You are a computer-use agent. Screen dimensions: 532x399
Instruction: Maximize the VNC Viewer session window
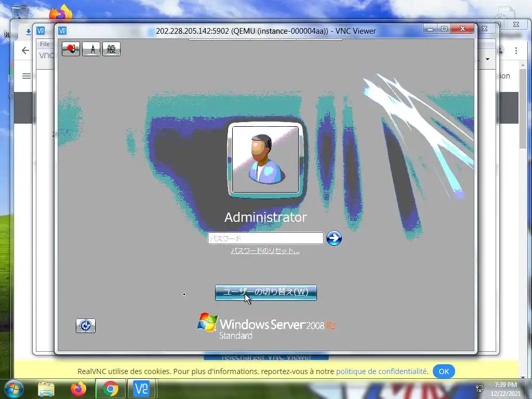click(444, 29)
